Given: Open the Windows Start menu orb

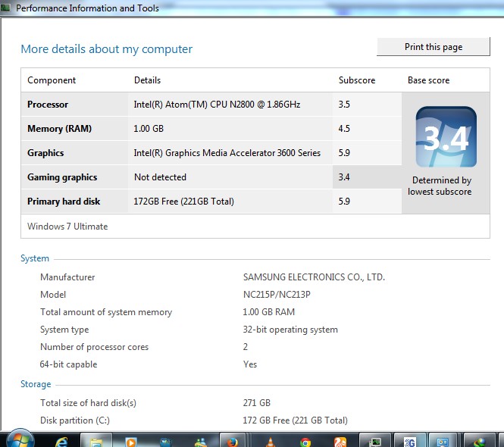Looking at the screenshot, I should pyautogui.click(x=20, y=439).
